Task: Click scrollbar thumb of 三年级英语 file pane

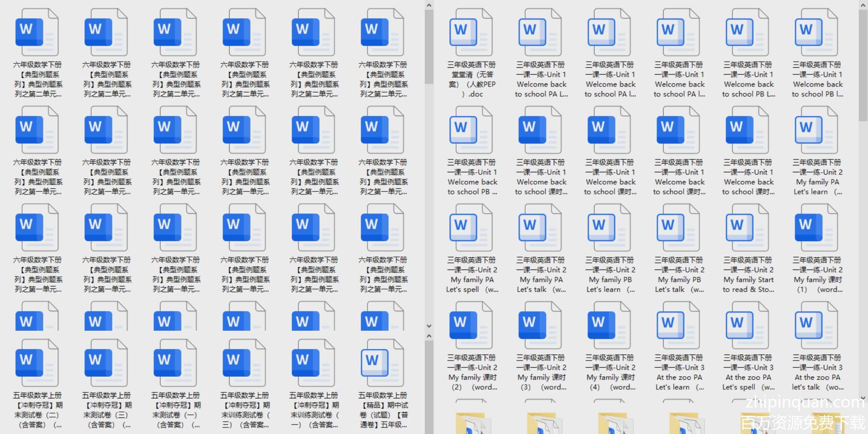Action: 863,66
